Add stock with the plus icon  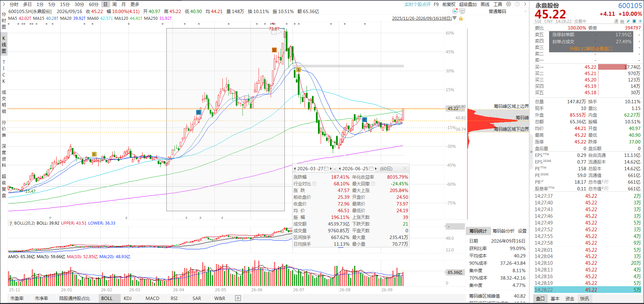[640, 21]
